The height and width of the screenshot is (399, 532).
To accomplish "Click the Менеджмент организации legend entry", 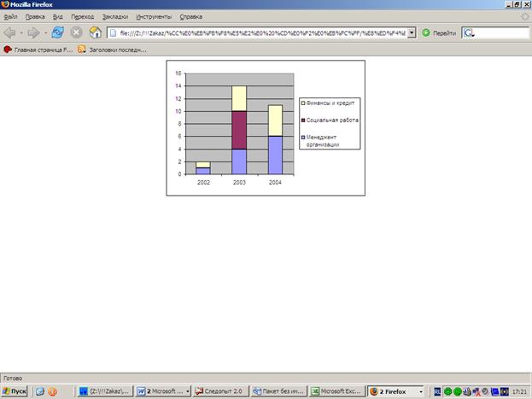I will click(320, 141).
